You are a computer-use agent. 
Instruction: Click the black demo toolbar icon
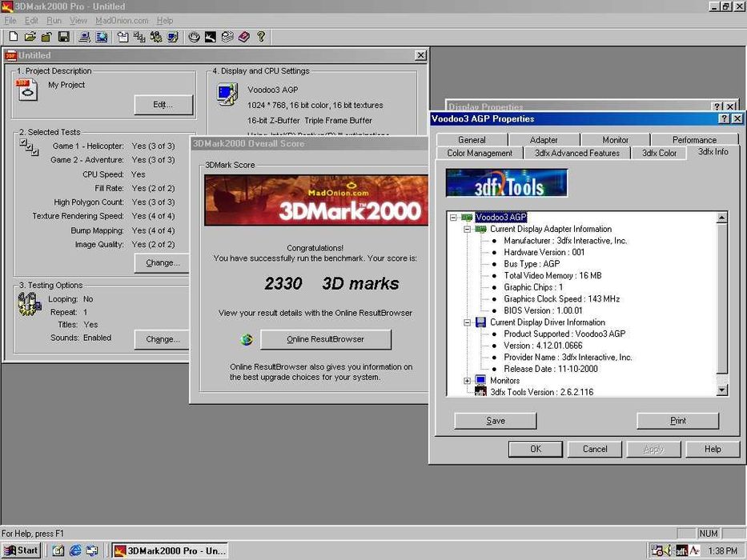click(211, 37)
